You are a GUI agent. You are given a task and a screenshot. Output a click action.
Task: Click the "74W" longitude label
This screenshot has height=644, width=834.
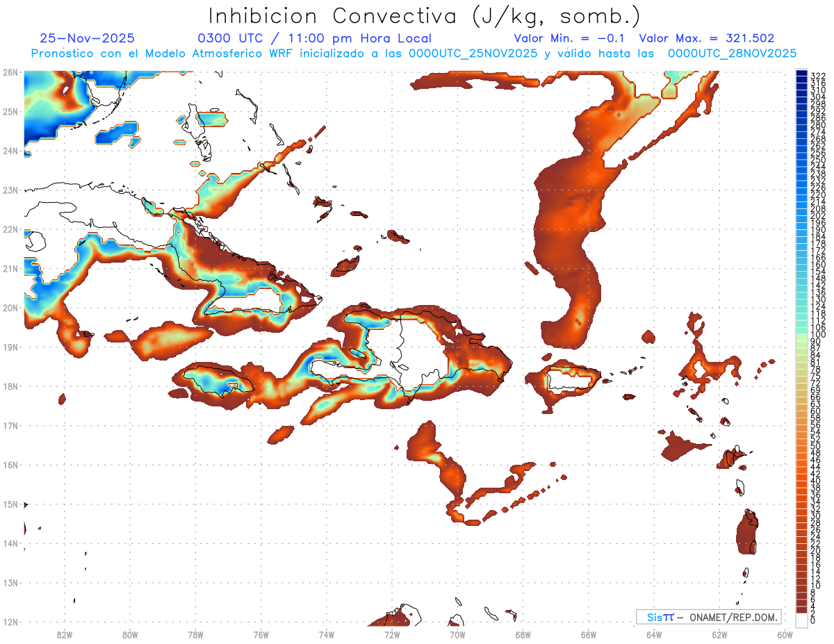[x=326, y=634]
